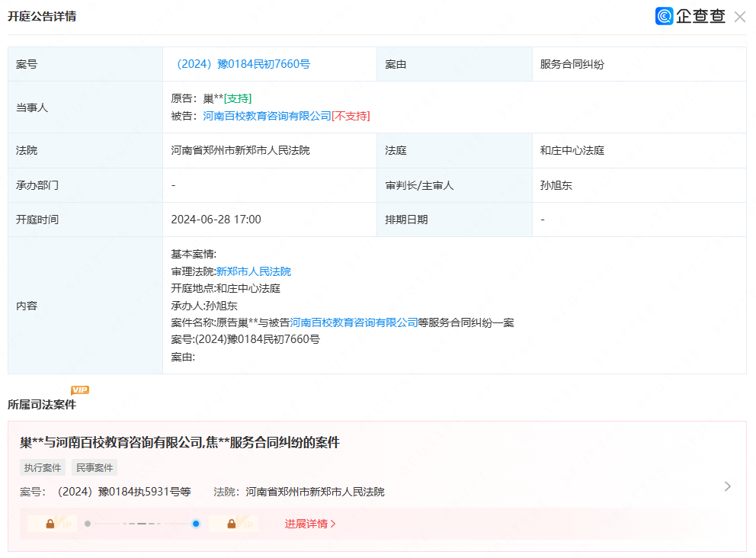Select the 民事案件 tag
Image resolution: width=756 pixels, height=558 pixels.
point(94,467)
